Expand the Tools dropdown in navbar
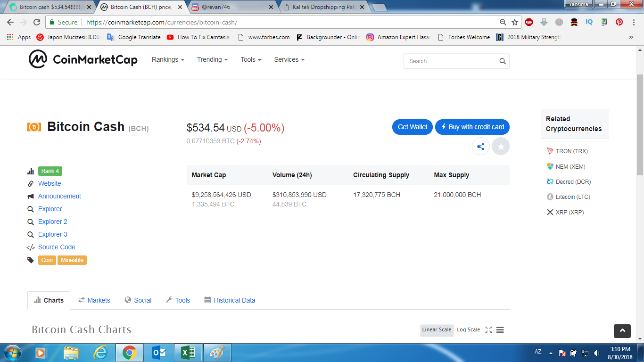The height and width of the screenshot is (362, 644). [x=250, y=59]
